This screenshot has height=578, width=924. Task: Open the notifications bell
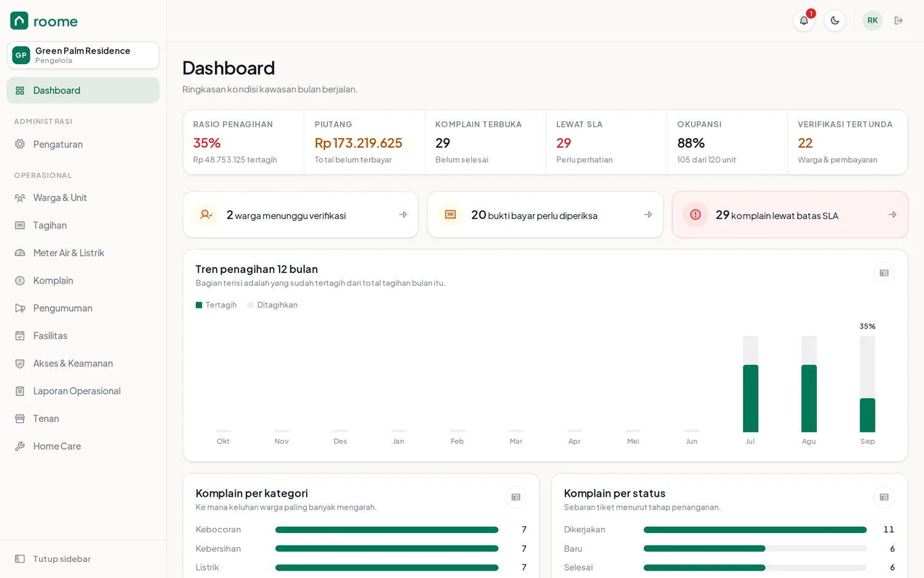804,20
